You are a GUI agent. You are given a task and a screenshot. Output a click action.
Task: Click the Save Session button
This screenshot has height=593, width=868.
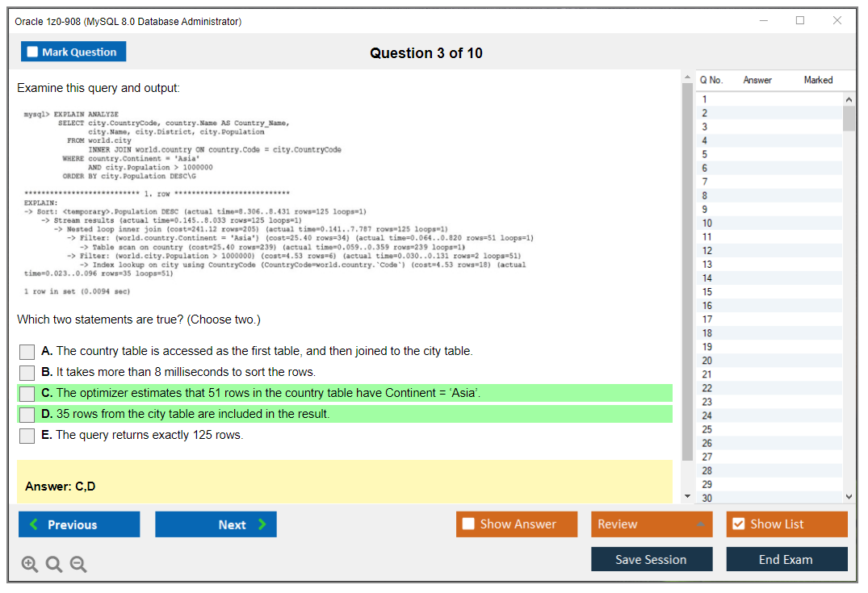point(652,559)
